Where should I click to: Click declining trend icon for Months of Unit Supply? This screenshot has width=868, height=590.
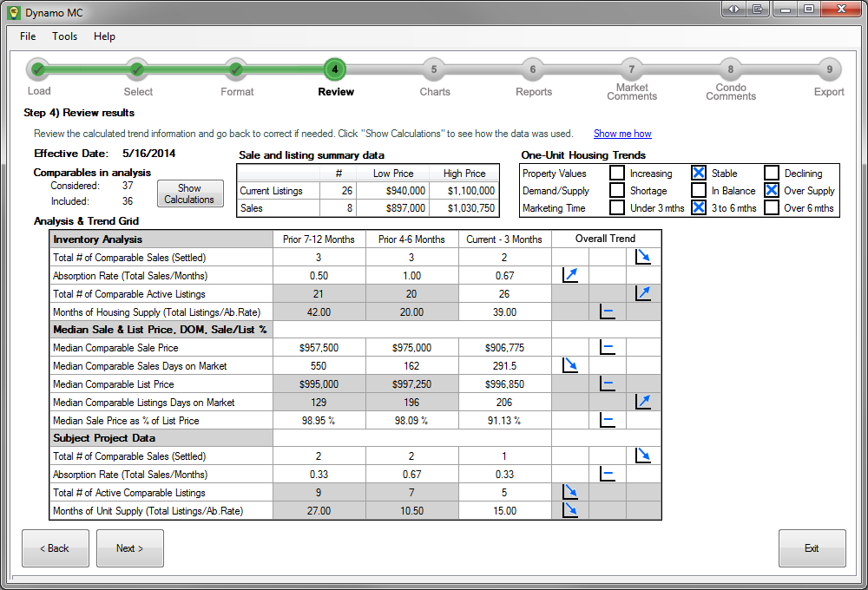click(570, 510)
